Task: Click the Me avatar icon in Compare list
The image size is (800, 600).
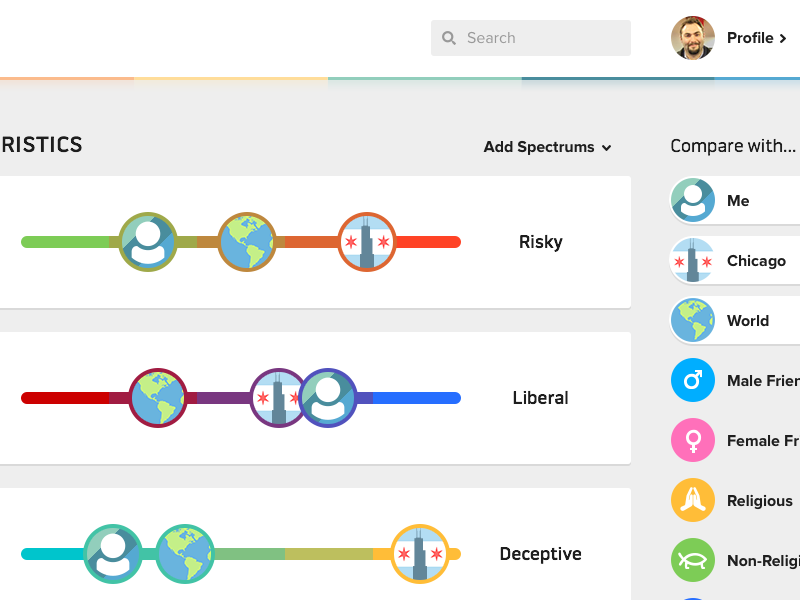Action: 693,200
